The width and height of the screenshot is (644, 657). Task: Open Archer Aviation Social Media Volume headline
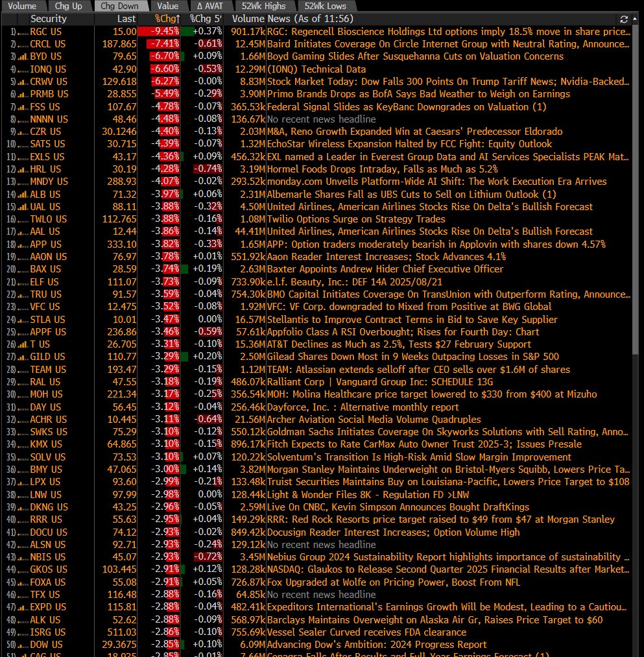point(374,420)
